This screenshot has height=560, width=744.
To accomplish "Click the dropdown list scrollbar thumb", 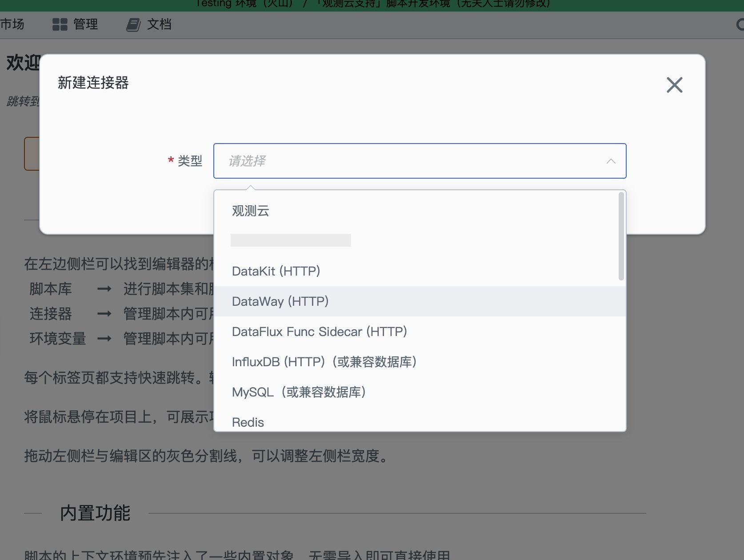I will click(x=621, y=236).
